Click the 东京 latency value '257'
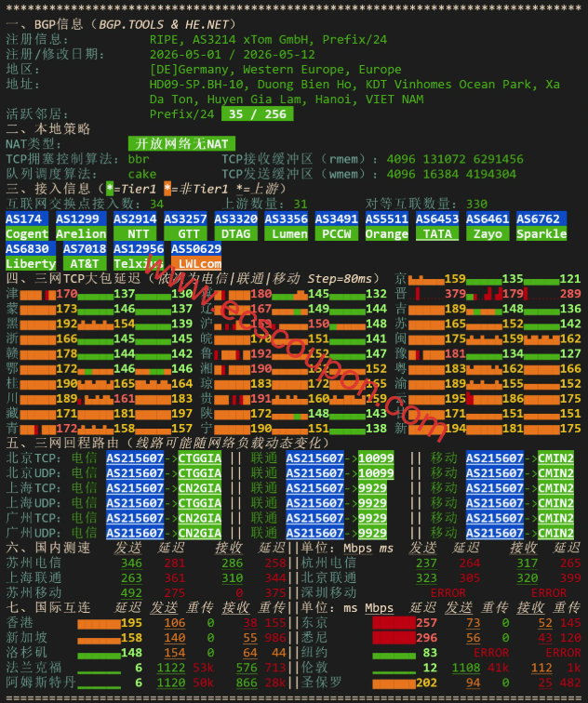The width and height of the screenshot is (588, 703). [x=426, y=623]
